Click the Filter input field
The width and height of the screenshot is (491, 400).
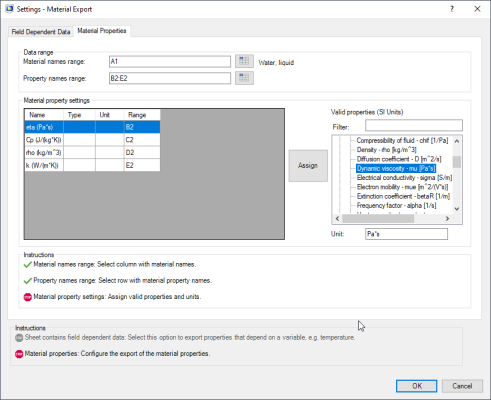tap(414, 125)
